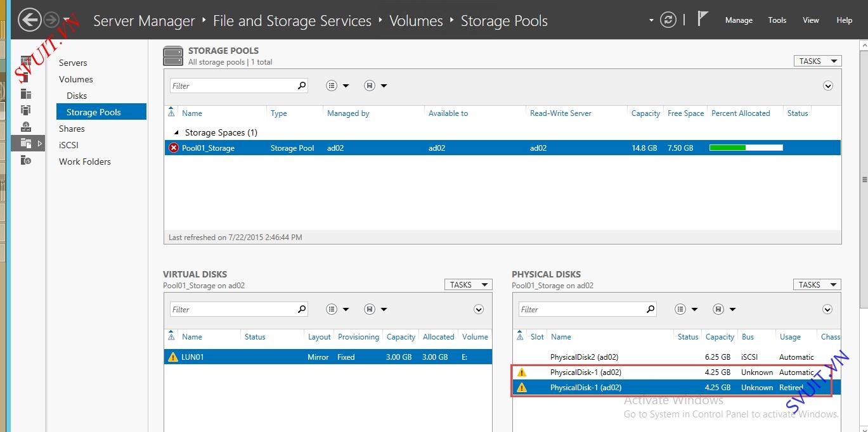Open Storage Pools save query dropdown
Image resolution: width=868 pixels, height=432 pixels.
375,86
